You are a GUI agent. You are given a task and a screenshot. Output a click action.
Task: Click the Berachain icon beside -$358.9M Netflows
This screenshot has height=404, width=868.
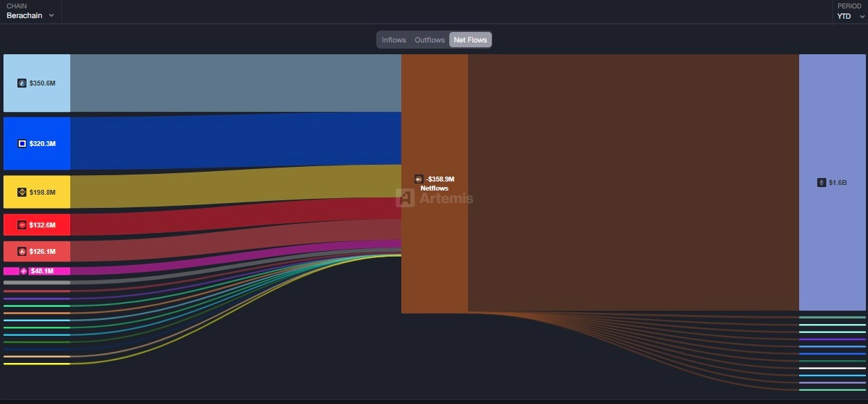coord(419,179)
